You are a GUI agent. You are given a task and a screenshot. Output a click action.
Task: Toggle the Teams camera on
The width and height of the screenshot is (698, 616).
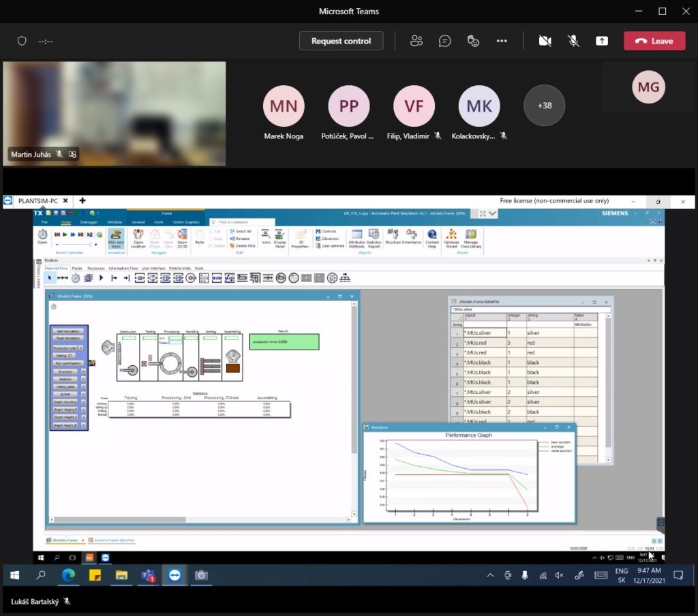pos(545,41)
